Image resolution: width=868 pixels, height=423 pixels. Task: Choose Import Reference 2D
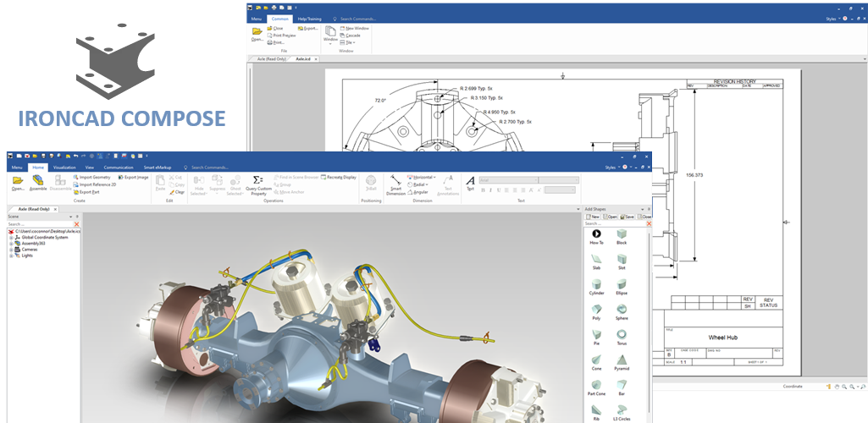pos(94,184)
